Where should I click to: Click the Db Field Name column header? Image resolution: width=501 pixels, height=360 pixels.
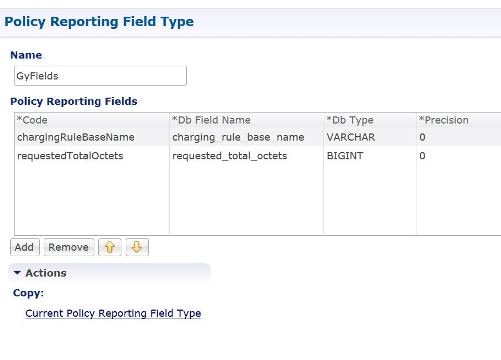[246, 120]
